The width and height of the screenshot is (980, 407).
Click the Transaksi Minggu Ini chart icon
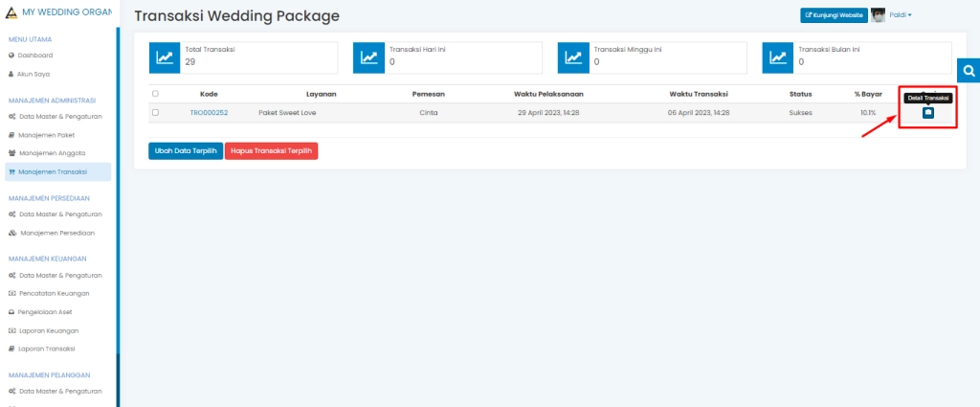coord(573,57)
